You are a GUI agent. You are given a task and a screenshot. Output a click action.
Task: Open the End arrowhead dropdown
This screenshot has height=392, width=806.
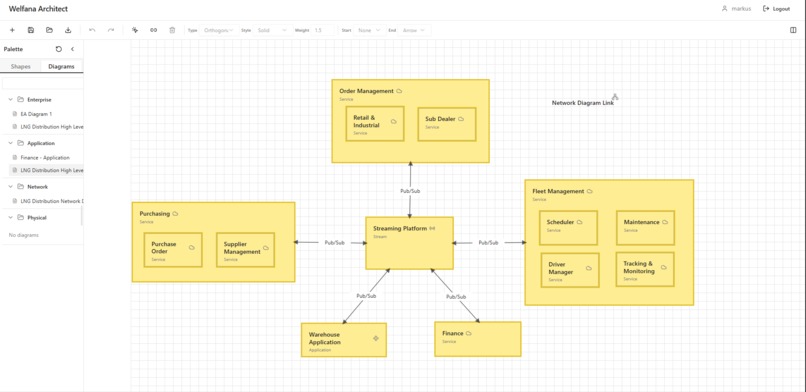tap(414, 30)
